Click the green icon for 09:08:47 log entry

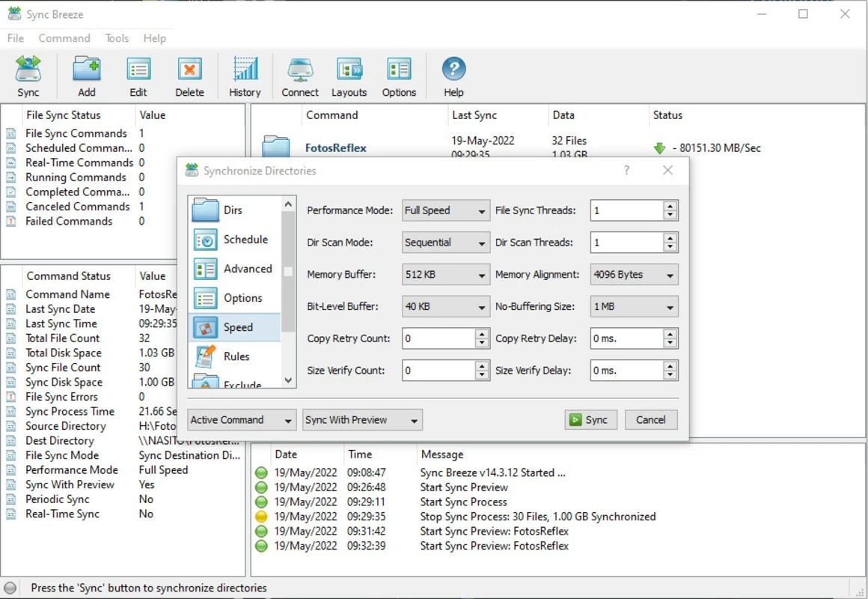click(261, 472)
